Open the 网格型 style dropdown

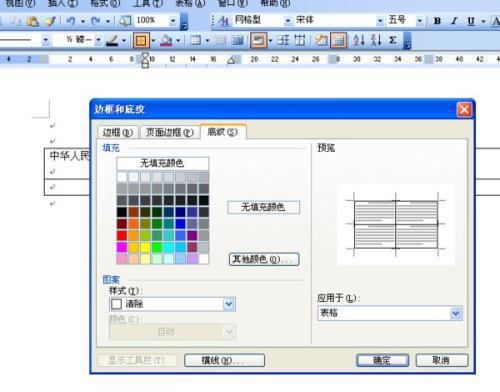pos(288,21)
